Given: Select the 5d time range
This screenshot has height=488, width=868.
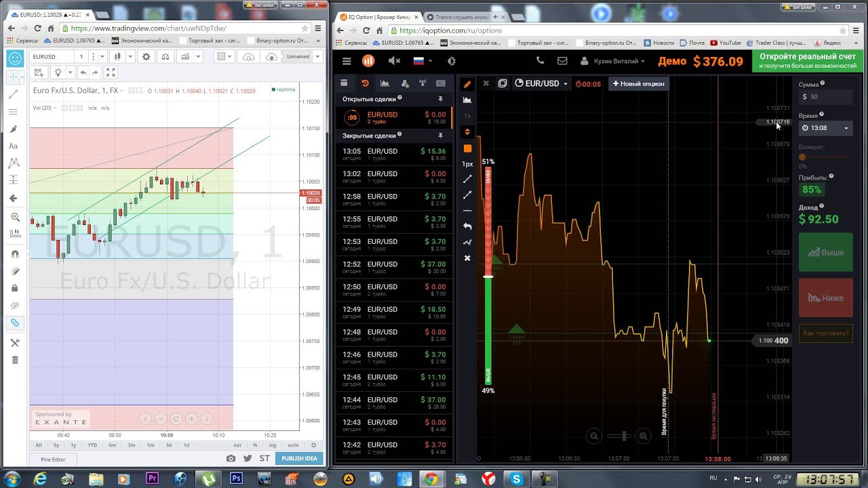Looking at the screenshot, I should 169,445.
